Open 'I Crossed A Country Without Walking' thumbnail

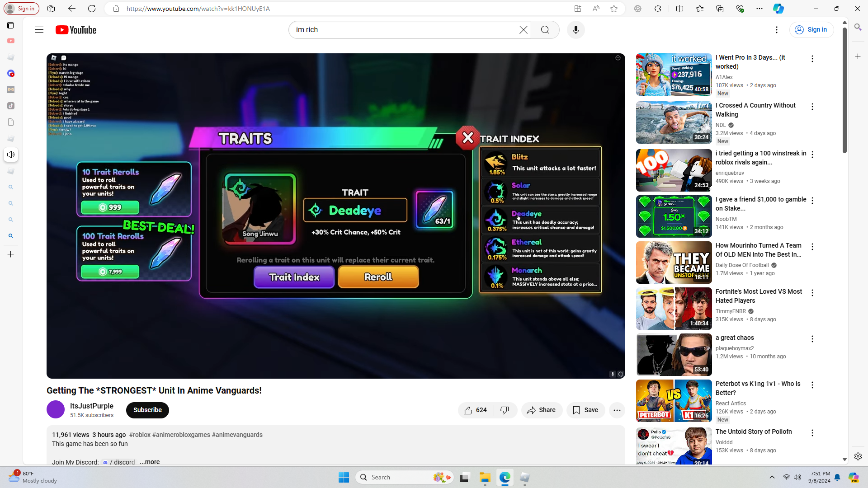tap(674, 122)
